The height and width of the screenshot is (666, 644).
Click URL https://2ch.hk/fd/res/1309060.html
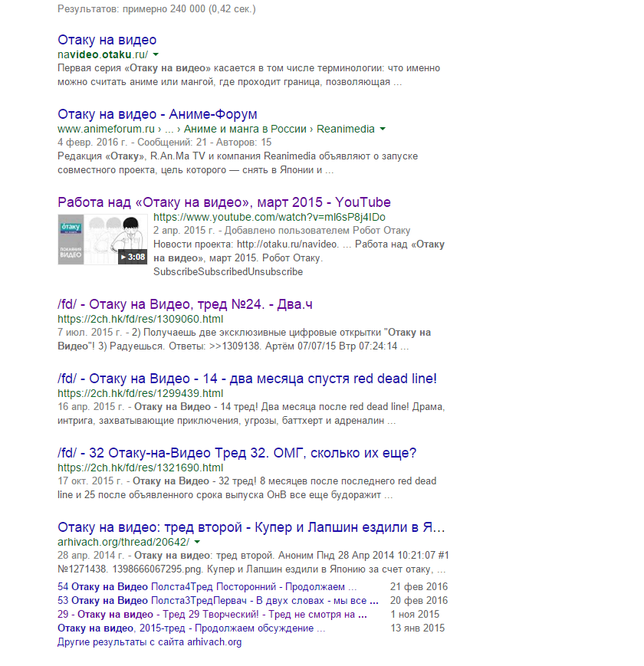point(140,319)
